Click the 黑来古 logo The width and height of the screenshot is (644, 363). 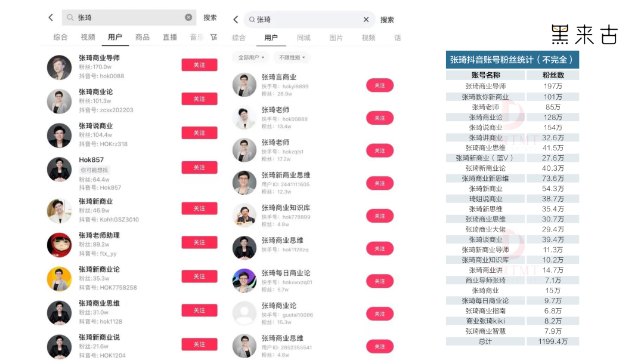coord(584,35)
